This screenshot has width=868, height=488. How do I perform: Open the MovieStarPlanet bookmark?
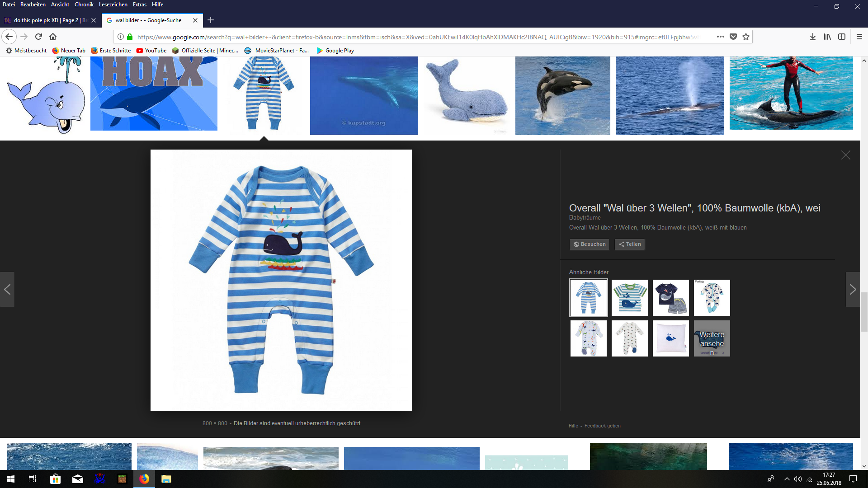[277, 51]
